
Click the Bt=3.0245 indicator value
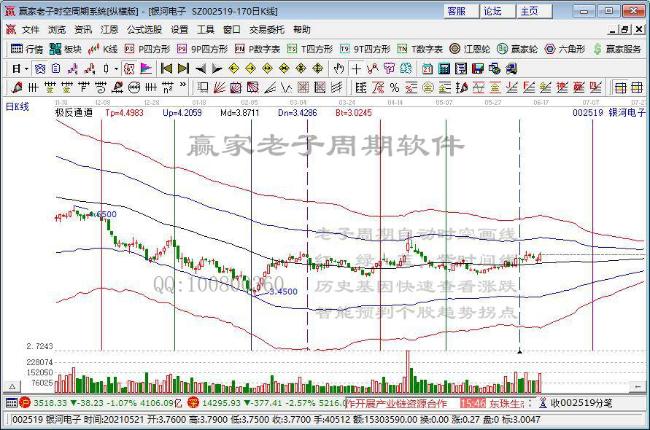coord(354,112)
